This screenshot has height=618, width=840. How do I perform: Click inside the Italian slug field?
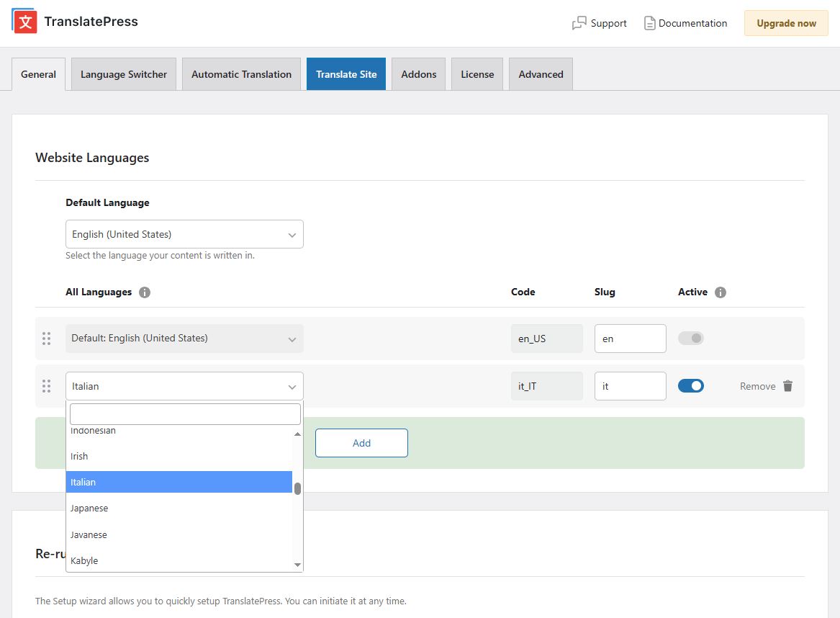629,385
